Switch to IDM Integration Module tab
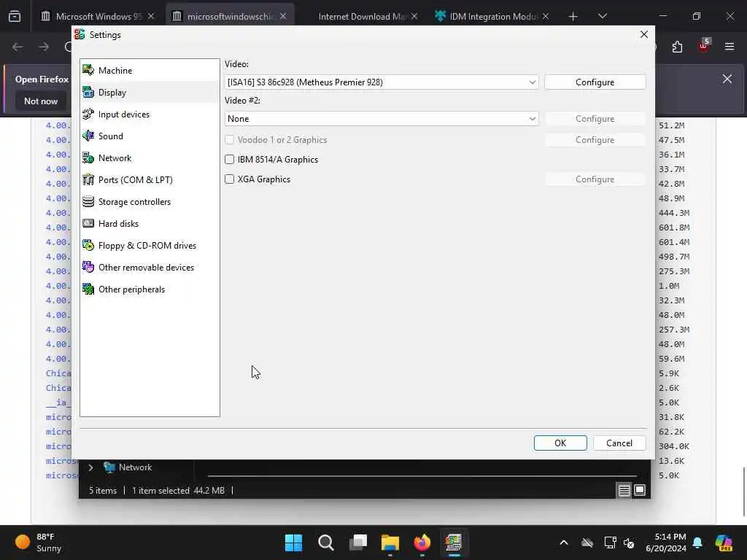The height and width of the screenshot is (560, 747). pyautogui.click(x=492, y=16)
